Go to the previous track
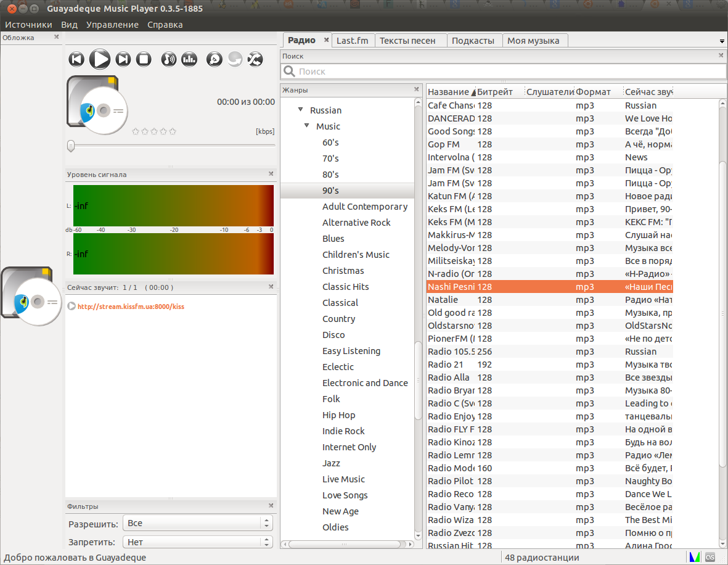Image resolution: width=728 pixels, height=565 pixels. coord(76,59)
